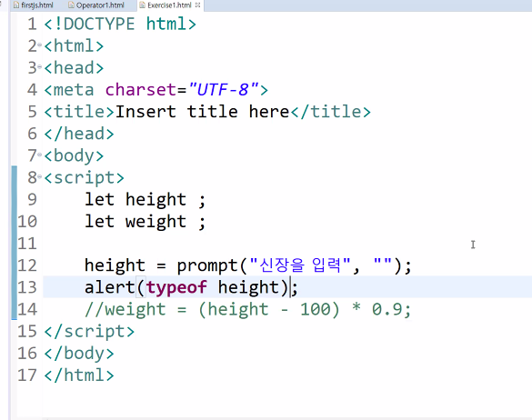The height and width of the screenshot is (420, 532).
Task: Click the "UTF-8" charset value
Action: tap(224, 90)
